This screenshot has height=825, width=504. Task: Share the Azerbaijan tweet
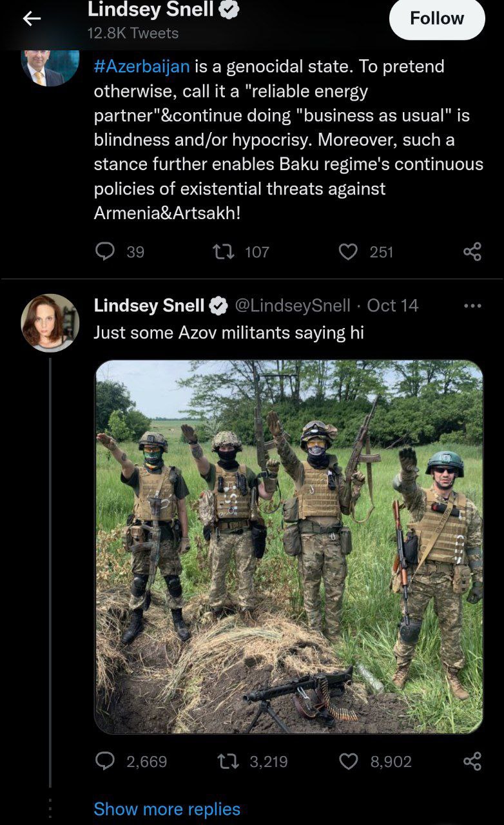[x=472, y=251]
